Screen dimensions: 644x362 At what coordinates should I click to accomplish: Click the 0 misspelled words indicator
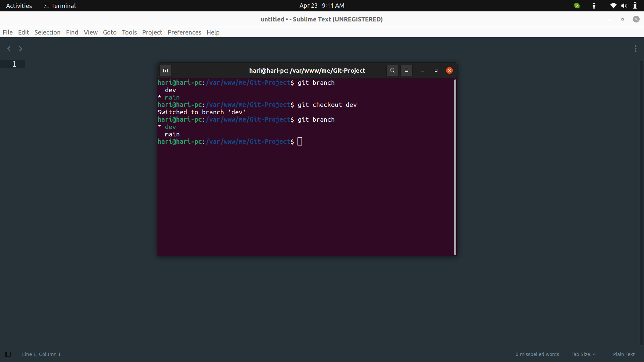[537, 354]
